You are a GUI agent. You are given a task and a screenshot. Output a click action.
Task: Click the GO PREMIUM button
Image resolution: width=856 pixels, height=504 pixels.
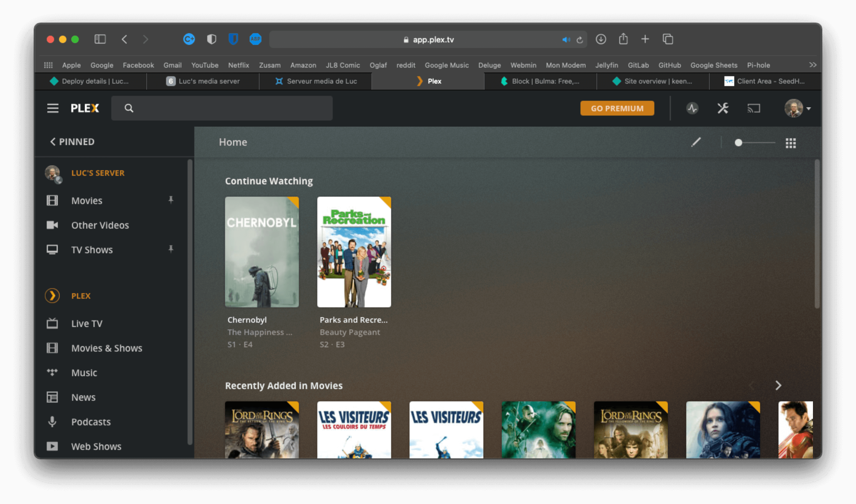(617, 108)
